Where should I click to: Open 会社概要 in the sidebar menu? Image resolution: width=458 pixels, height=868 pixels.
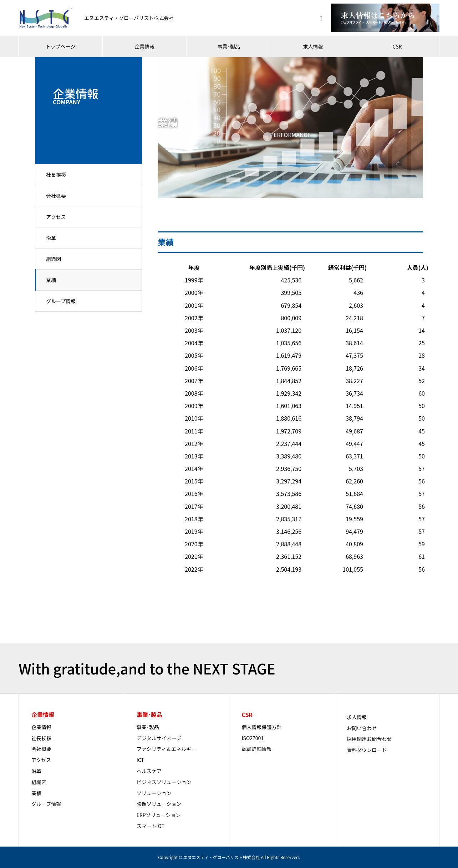[88, 196]
